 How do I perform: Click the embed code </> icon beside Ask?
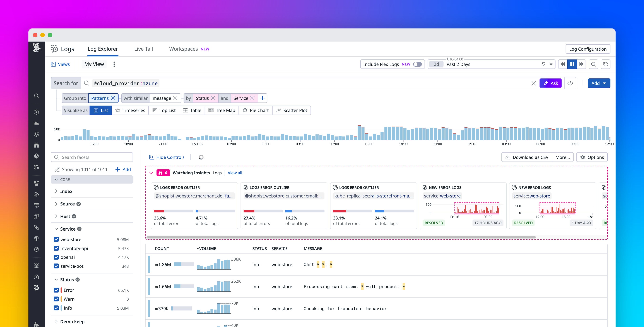[570, 83]
